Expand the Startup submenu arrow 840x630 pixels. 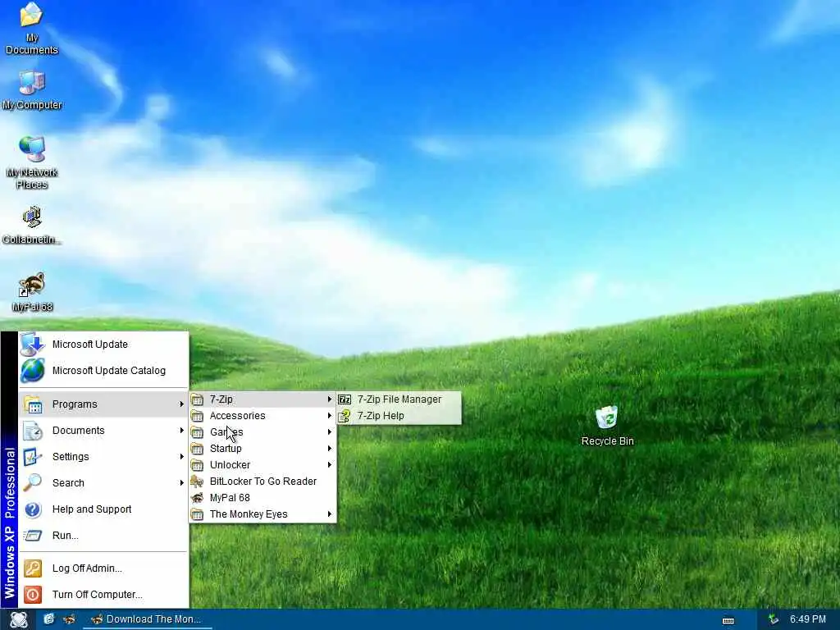coord(330,449)
